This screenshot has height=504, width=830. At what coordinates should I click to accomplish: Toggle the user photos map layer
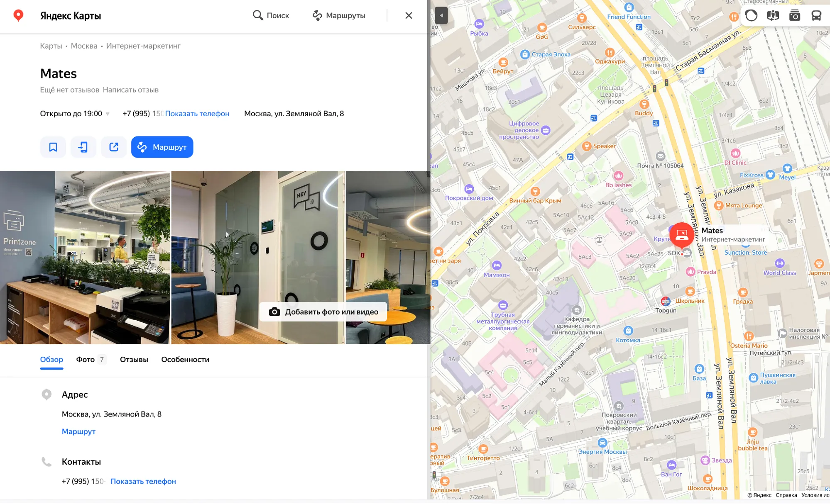point(794,15)
